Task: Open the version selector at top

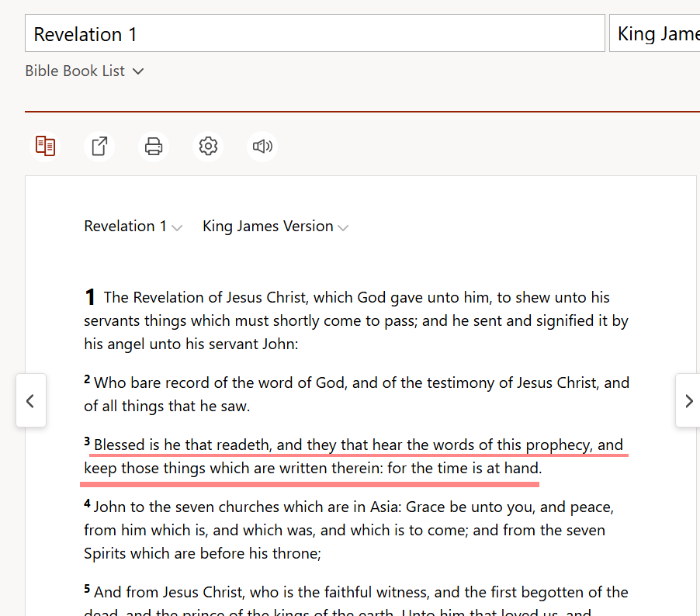Action: pyautogui.click(x=655, y=33)
